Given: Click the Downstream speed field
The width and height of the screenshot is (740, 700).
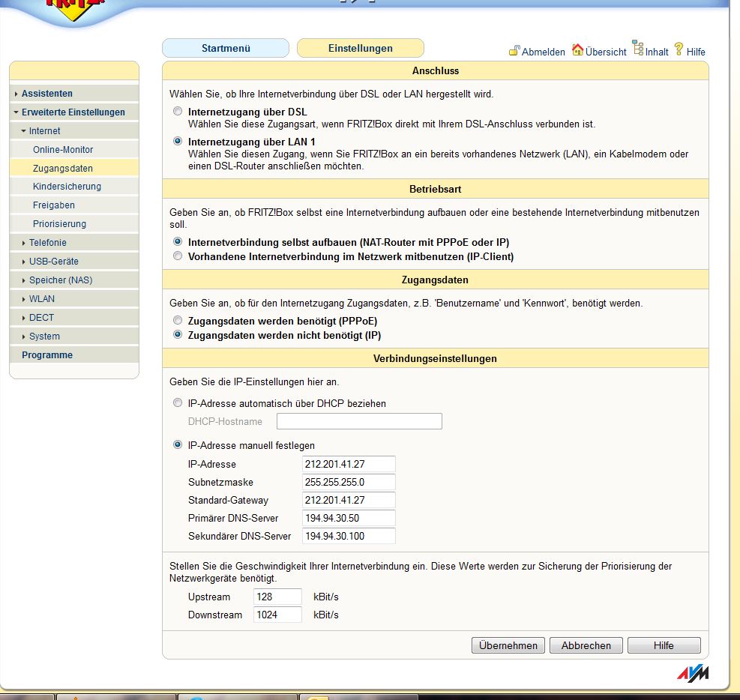Looking at the screenshot, I should pyautogui.click(x=277, y=615).
